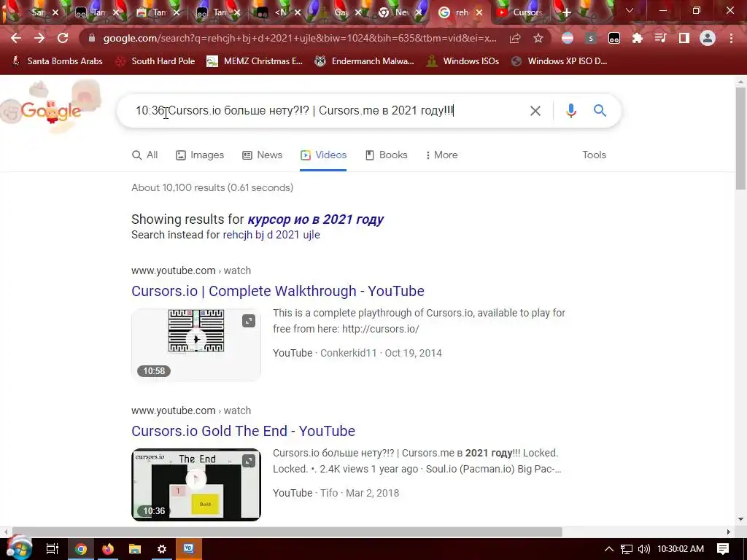This screenshot has width=747, height=560.
Task: Open the Windows Start button
Action: (18, 548)
